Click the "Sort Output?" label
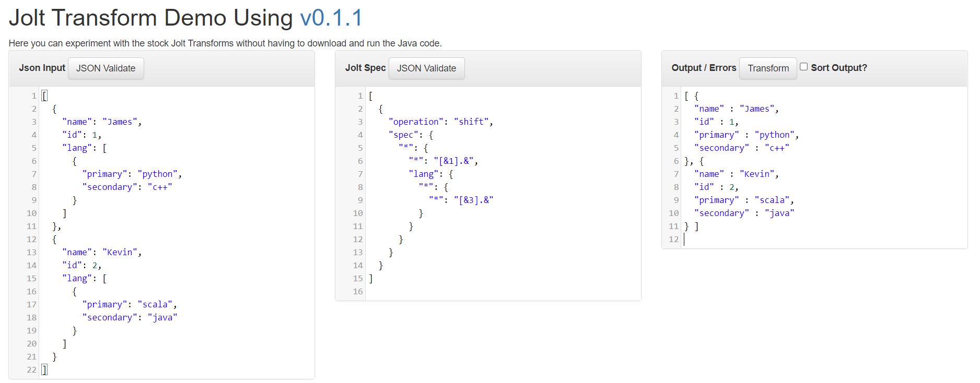 pos(839,68)
